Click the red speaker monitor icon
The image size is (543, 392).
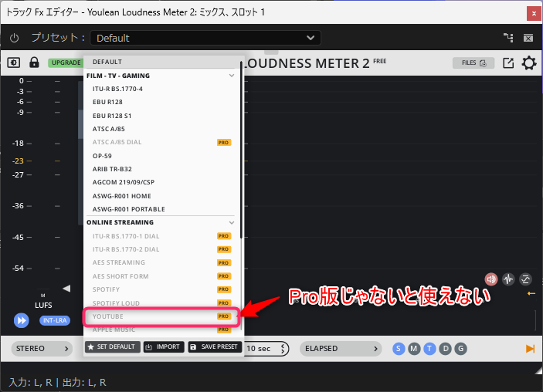[x=491, y=279]
